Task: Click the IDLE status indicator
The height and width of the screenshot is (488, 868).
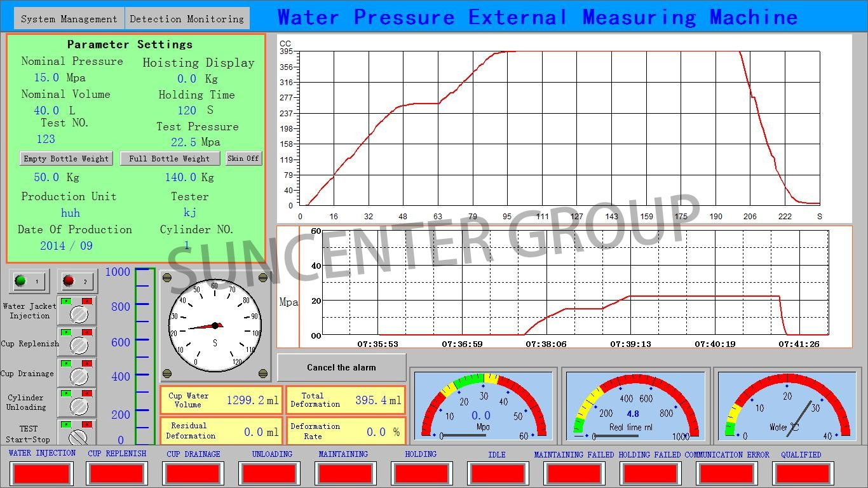Action: 498,473
